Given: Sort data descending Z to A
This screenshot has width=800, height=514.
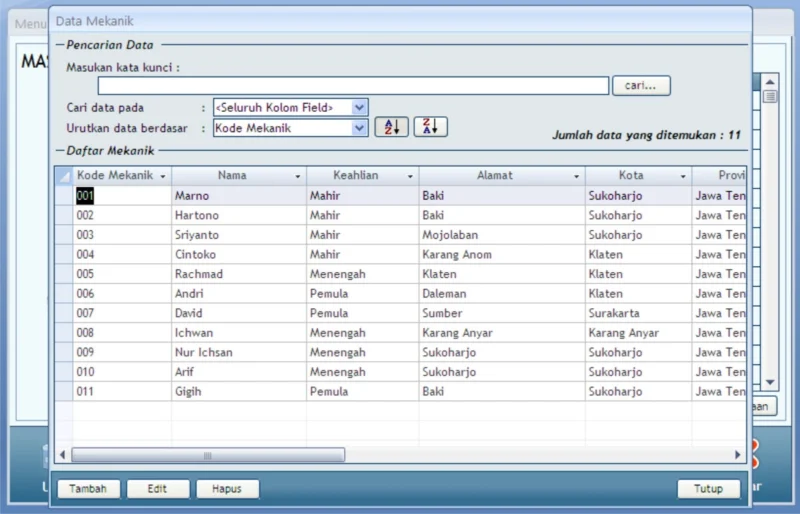Looking at the screenshot, I should [430, 127].
